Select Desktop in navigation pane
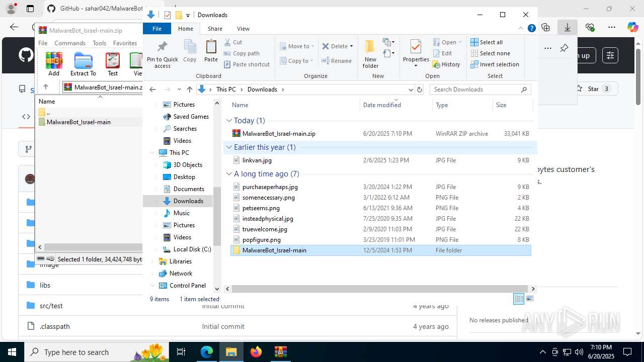Viewport: 644px width, 362px height. tap(184, 177)
